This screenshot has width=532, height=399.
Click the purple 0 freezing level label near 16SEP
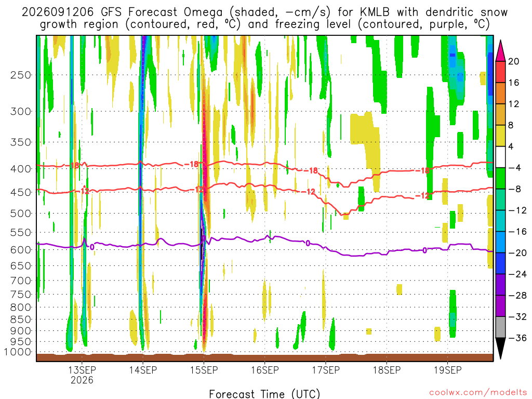coord(308,243)
